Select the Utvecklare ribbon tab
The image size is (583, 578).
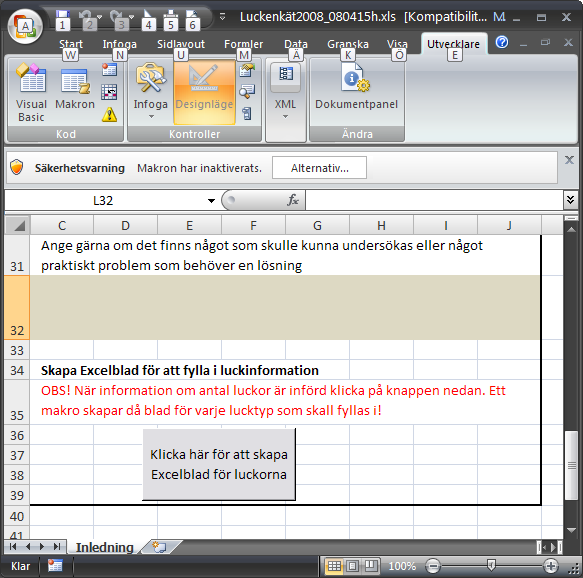click(454, 44)
